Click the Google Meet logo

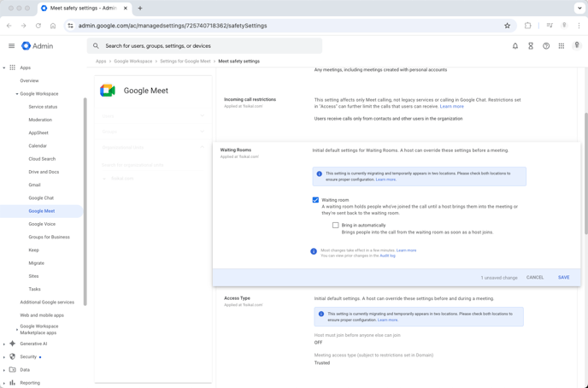point(107,91)
